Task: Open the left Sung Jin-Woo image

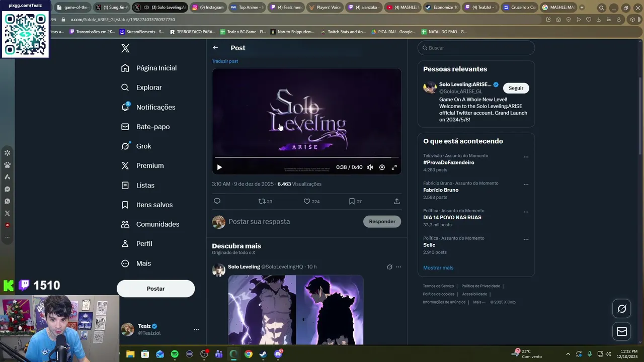Action: pos(262,310)
